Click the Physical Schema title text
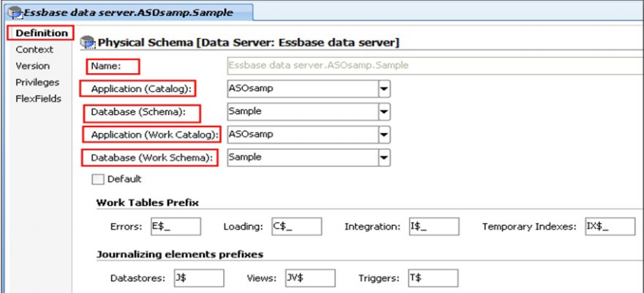Viewport: 644px width, 293px height. click(249, 43)
